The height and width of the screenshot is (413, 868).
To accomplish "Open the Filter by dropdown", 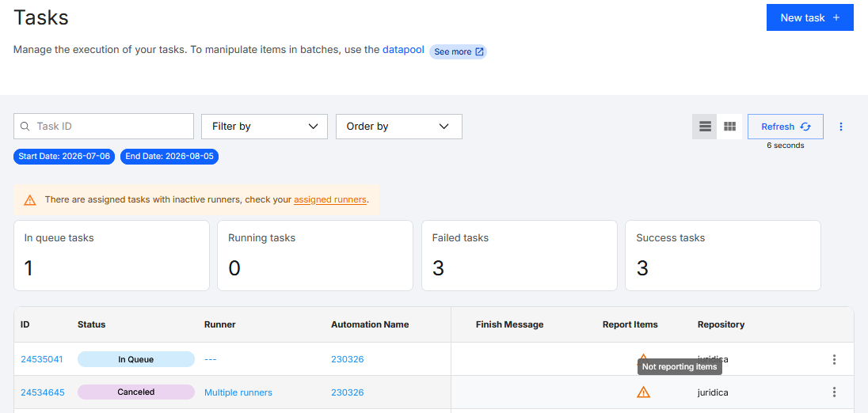I will (265, 126).
